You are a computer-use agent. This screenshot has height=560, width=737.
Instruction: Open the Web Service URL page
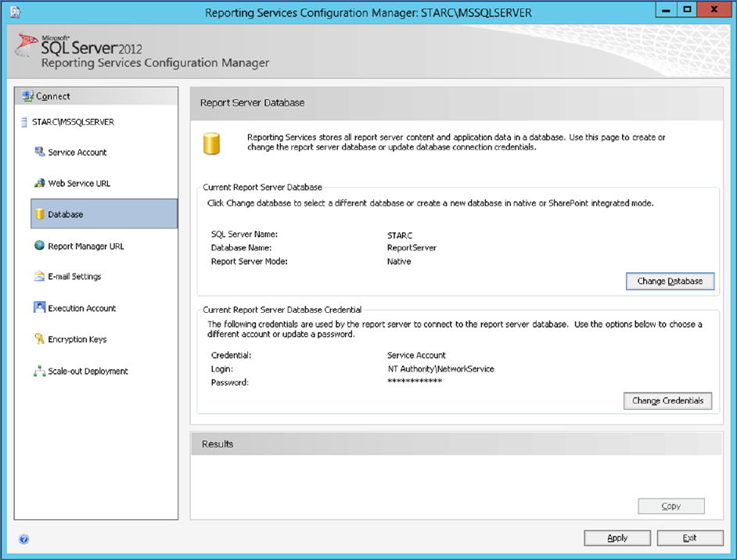(79, 183)
